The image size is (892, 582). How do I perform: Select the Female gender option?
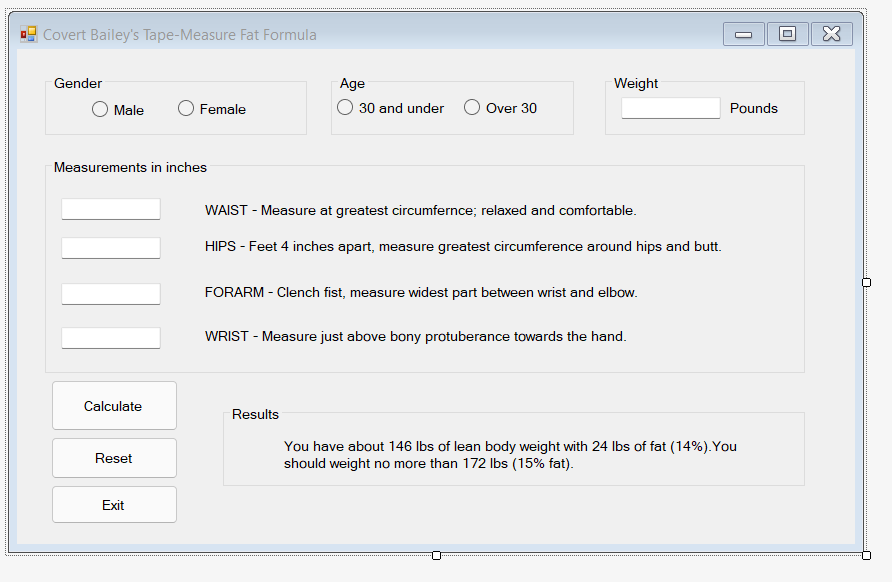pyautogui.click(x=186, y=108)
